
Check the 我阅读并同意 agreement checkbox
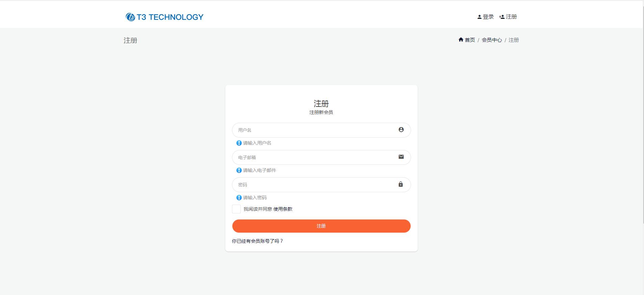coord(236,209)
